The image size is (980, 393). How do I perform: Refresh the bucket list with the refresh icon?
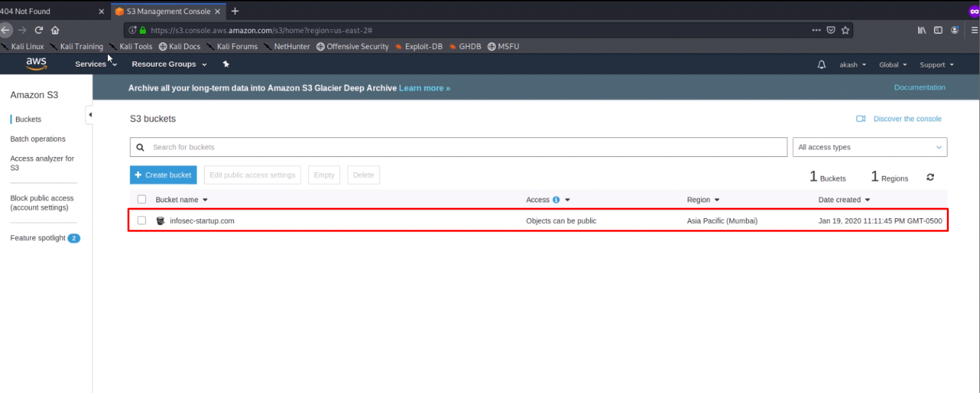pyautogui.click(x=930, y=177)
